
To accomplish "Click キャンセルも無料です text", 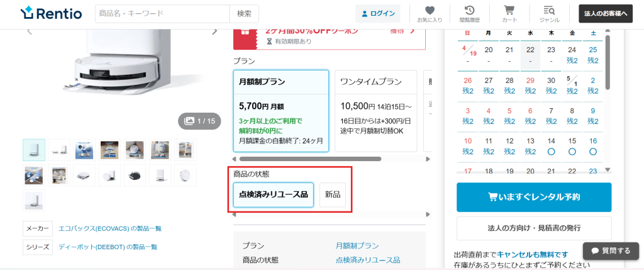I will 533,254.
